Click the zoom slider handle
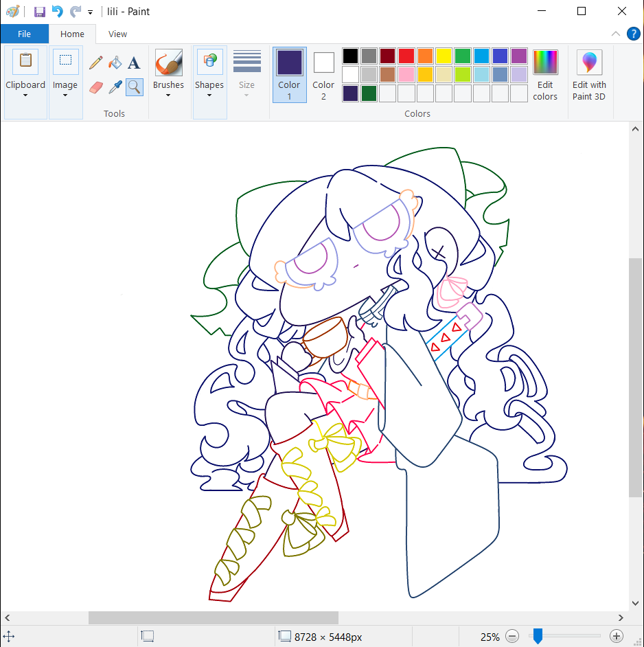 (x=538, y=636)
